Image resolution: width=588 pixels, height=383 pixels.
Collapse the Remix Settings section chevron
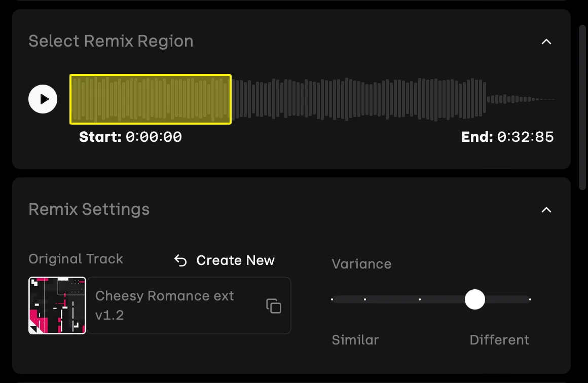tap(546, 210)
